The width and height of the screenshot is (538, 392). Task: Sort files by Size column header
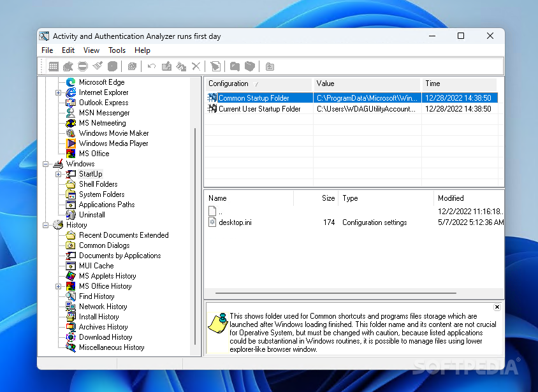coord(316,198)
